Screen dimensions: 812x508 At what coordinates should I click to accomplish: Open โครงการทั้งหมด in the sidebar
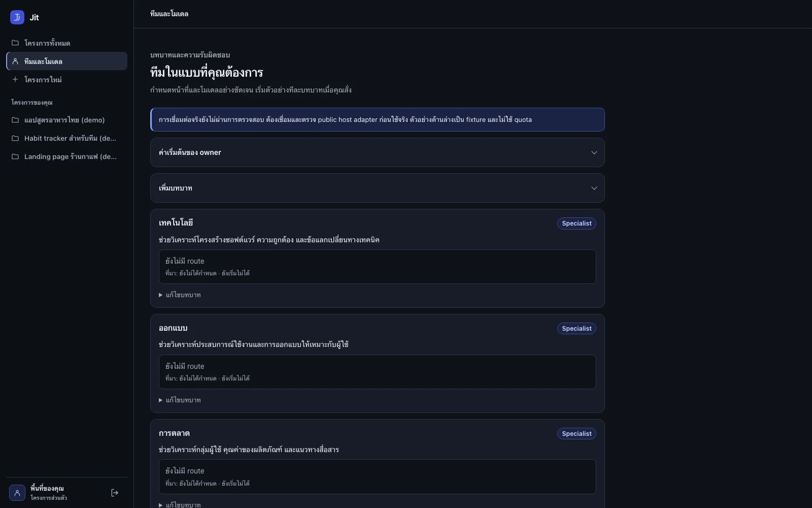[x=66, y=43]
